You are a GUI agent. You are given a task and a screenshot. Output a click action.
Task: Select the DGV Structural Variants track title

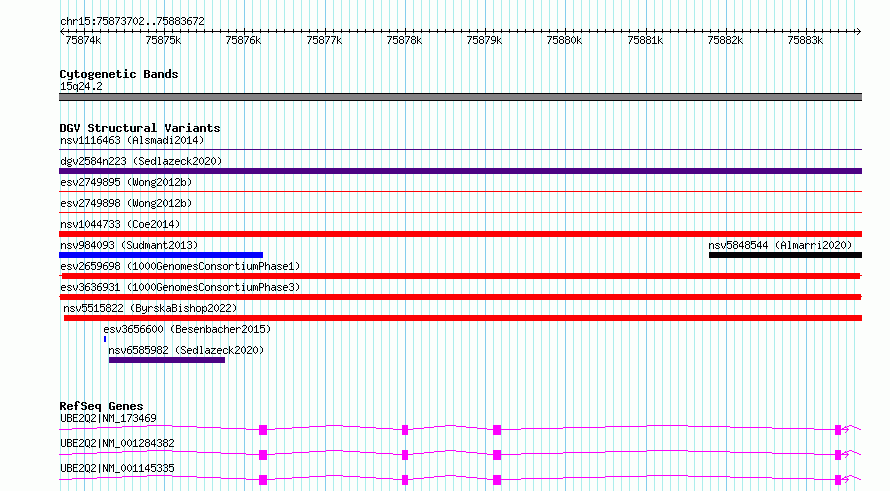[x=140, y=128]
